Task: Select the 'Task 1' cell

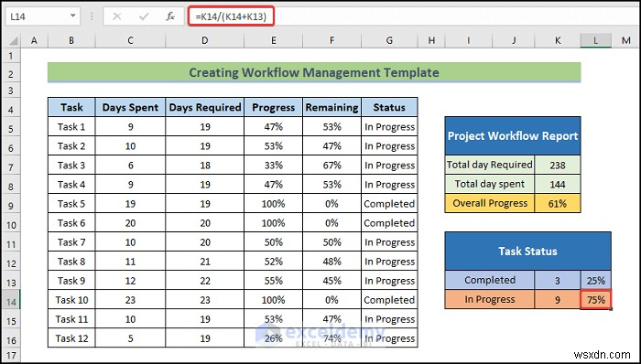Action: 71,127
